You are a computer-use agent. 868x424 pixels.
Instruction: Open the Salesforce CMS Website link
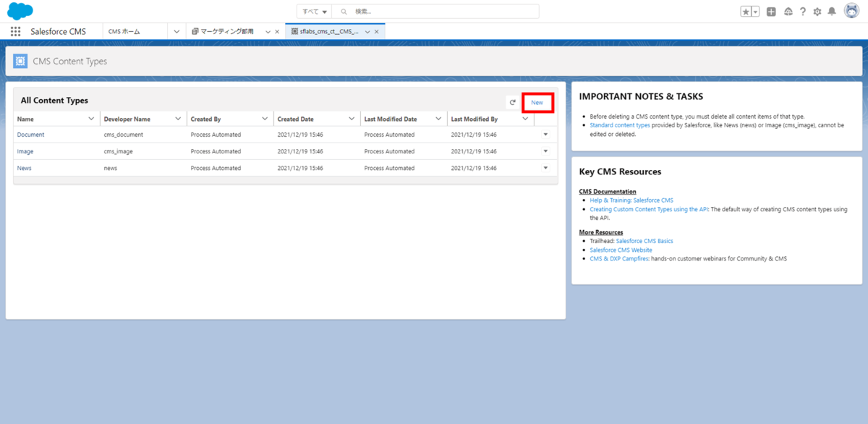pos(621,250)
